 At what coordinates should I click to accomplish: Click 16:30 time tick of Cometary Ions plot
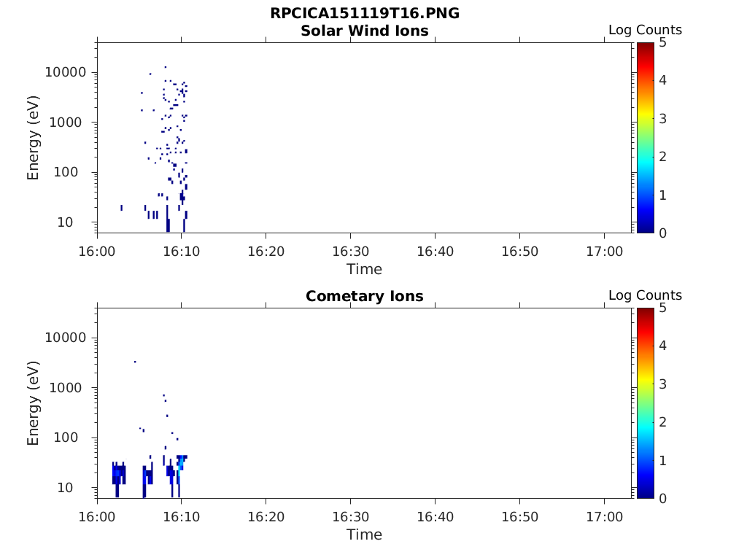[x=351, y=517]
